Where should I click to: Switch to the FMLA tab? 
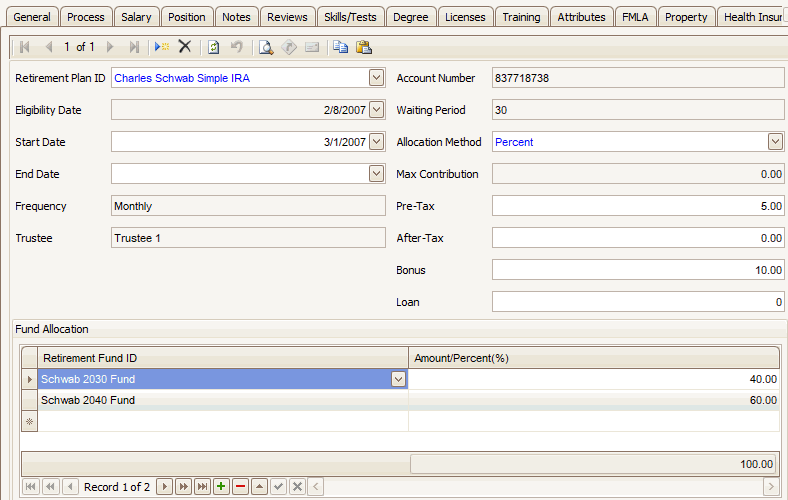pyautogui.click(x=633, y=17)
